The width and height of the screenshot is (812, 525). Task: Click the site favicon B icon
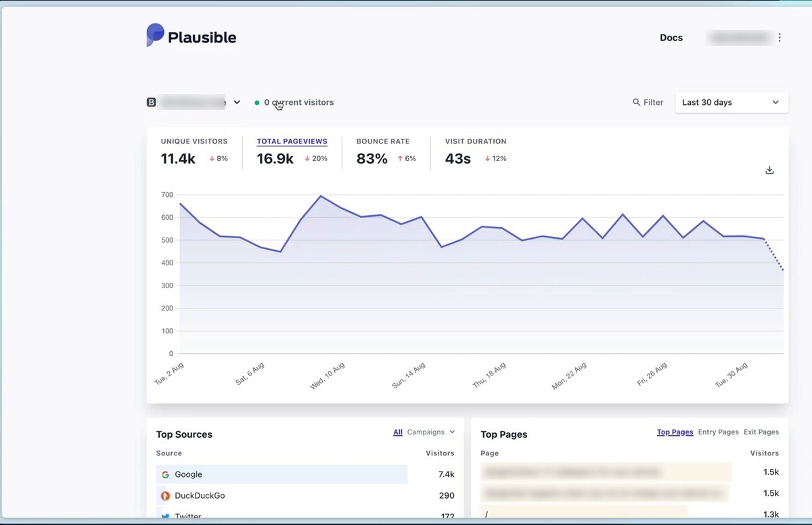pyautogui.click(x=152, y=102)
